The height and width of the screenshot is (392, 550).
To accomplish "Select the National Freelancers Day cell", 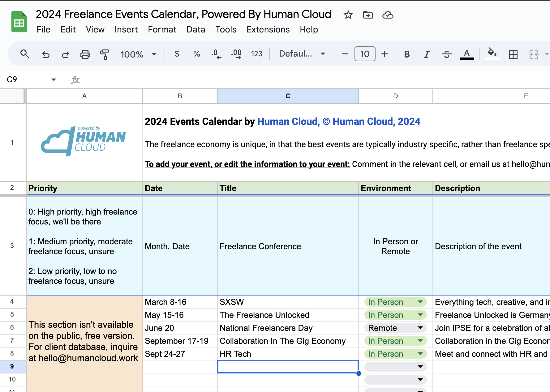I will (288, 328).
